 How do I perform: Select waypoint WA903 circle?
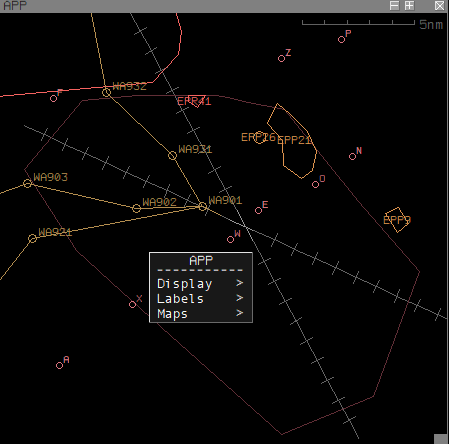28,183
